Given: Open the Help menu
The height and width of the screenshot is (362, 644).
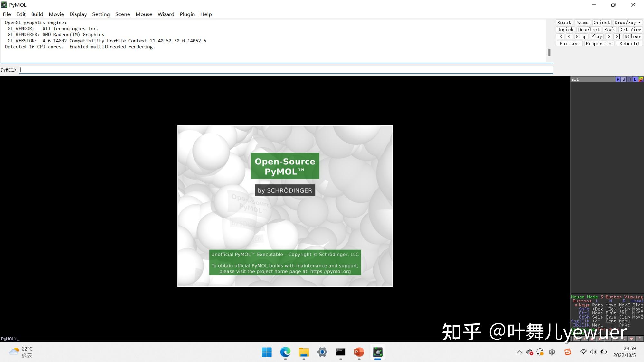Looking at the screenshot, I should 206,14.
